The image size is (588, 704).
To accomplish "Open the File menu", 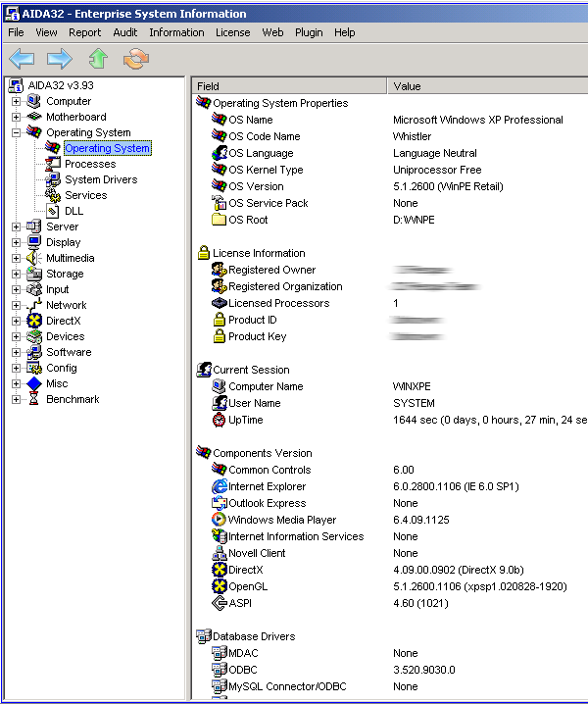I will (x=16, y=32).
